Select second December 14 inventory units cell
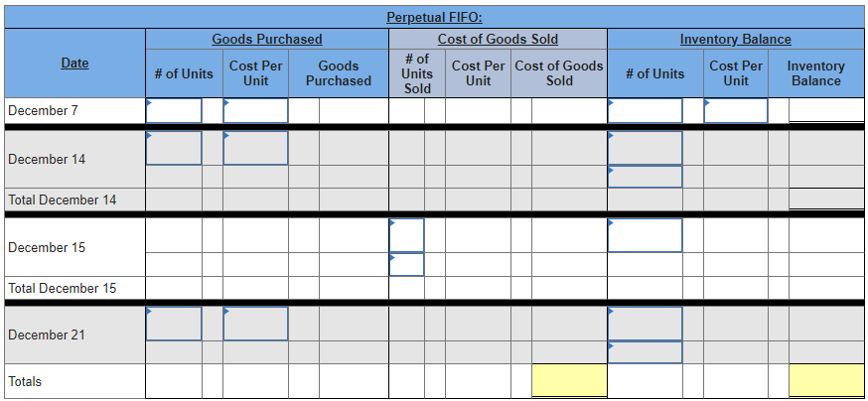The image size is (868, 401). [x=645, y=177]
